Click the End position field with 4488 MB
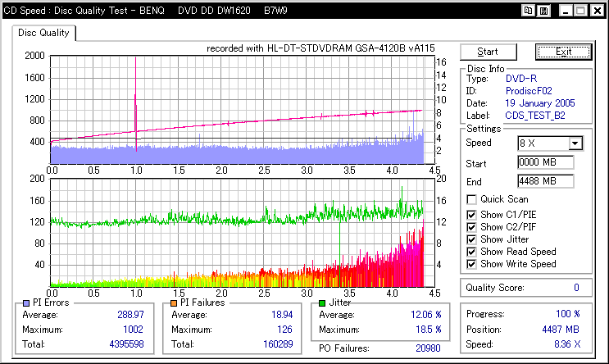This screenshot has height=364, width=609. click(545, 180)
